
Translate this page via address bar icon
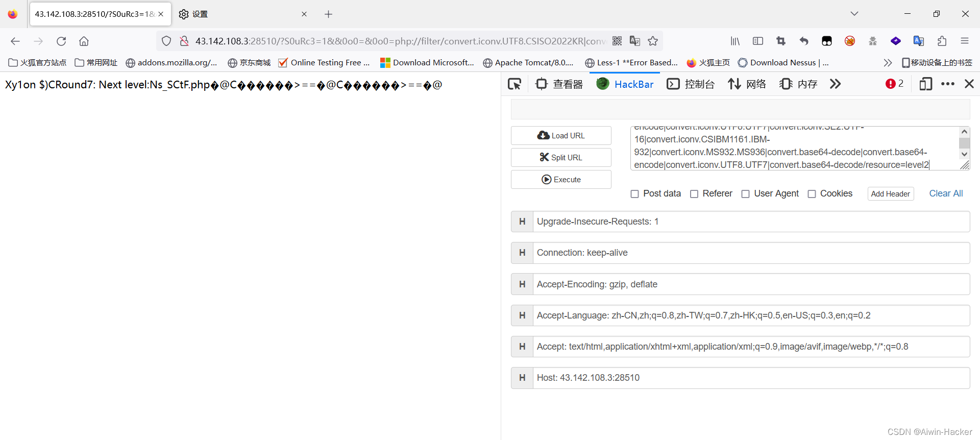635,41
